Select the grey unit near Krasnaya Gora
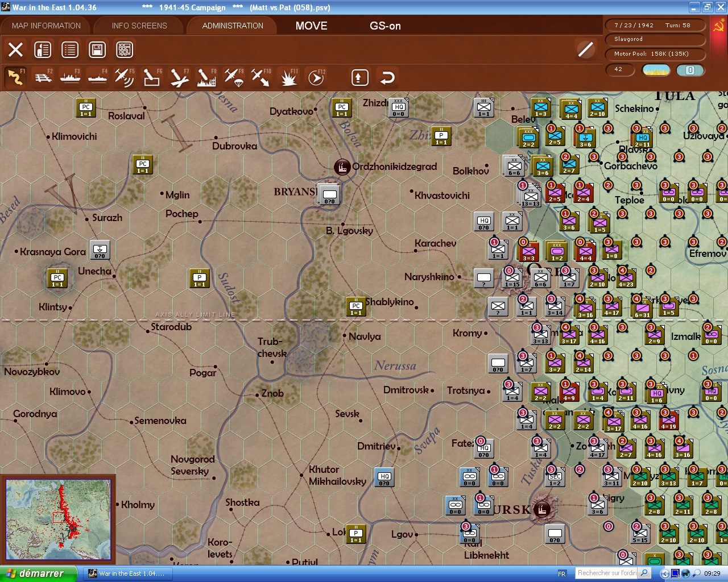This screenshot has height=582, width=728. pos(100,250)
